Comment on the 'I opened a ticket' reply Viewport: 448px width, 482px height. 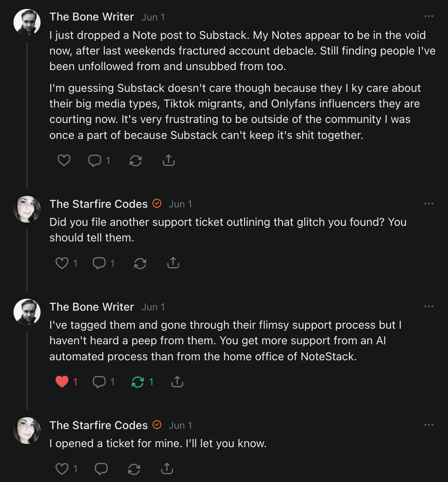pos(101,468)
